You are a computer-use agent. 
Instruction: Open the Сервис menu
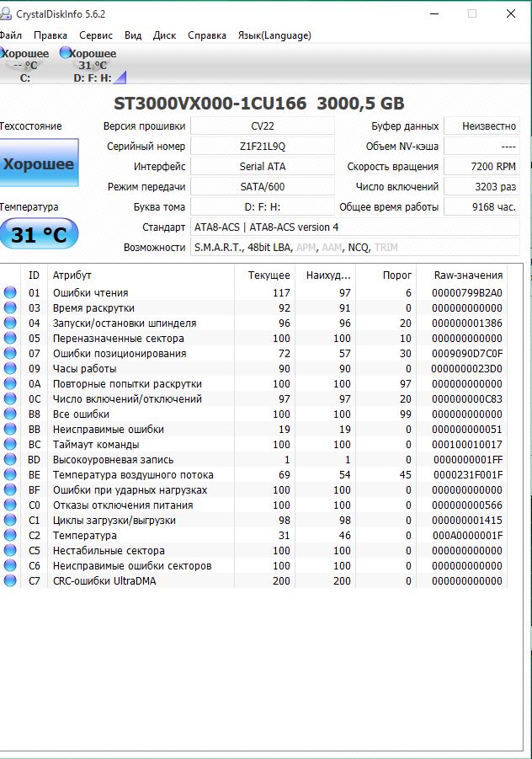pyautogui.click(x=96, y=35)
